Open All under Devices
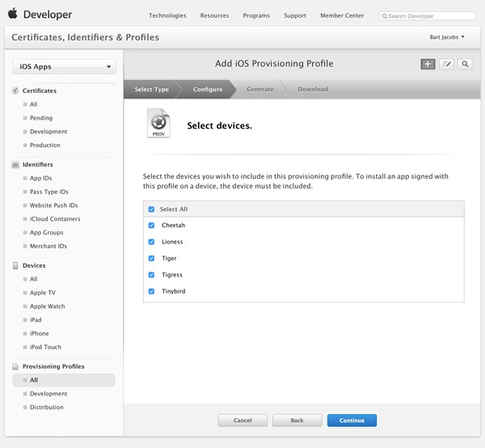Viewport: 485px width, 448px height. tap(33, 279)
